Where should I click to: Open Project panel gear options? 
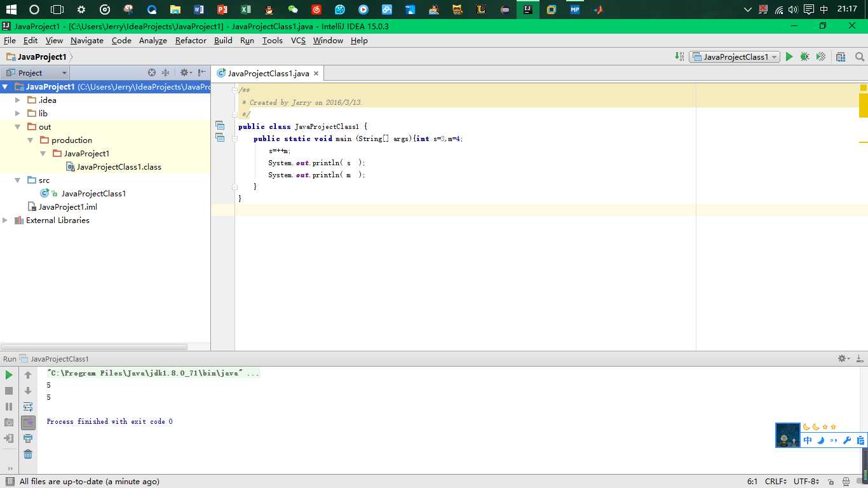click(185, 72)
